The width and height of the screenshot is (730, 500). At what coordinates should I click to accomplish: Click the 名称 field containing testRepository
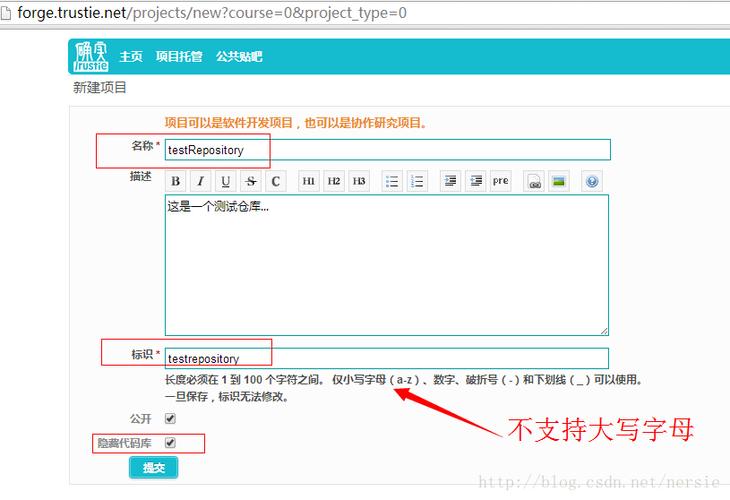[x=387, y=150]
